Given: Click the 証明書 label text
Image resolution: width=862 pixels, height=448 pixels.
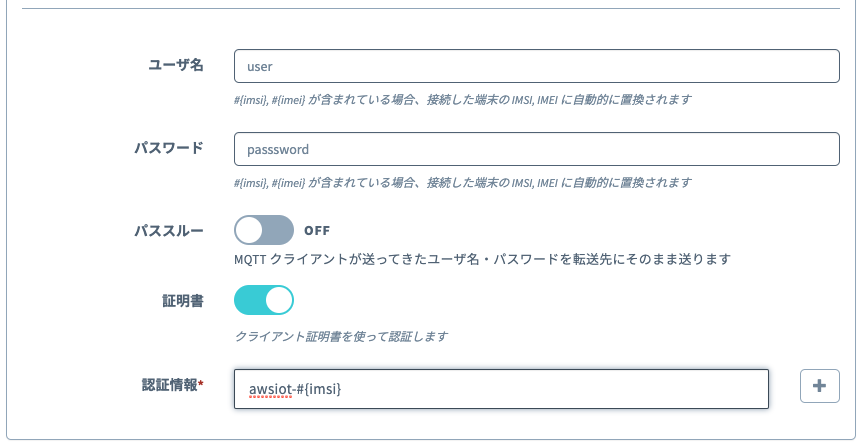Looking at the screenshot, I should (183, 301).
